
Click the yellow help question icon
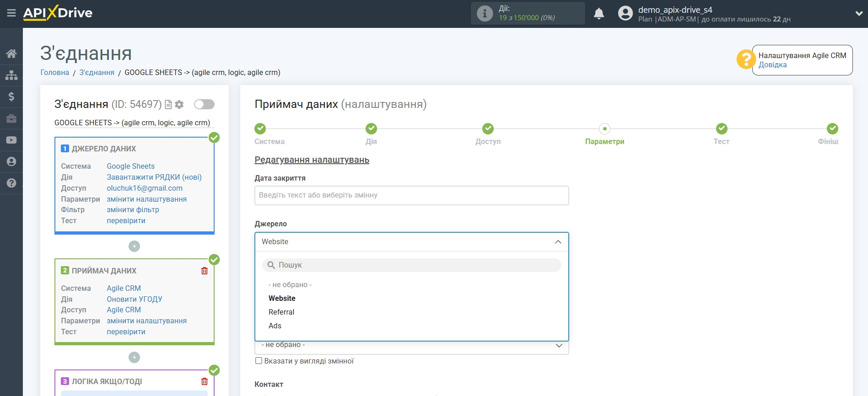[746, 59]
